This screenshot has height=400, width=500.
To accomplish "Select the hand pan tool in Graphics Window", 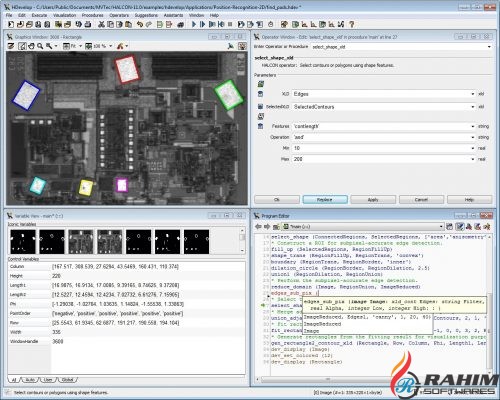I will 31,46.
